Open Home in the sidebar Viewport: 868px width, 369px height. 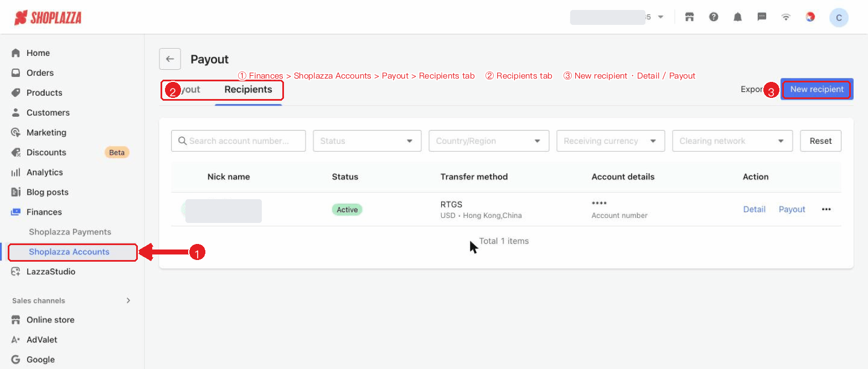(38, 53)
